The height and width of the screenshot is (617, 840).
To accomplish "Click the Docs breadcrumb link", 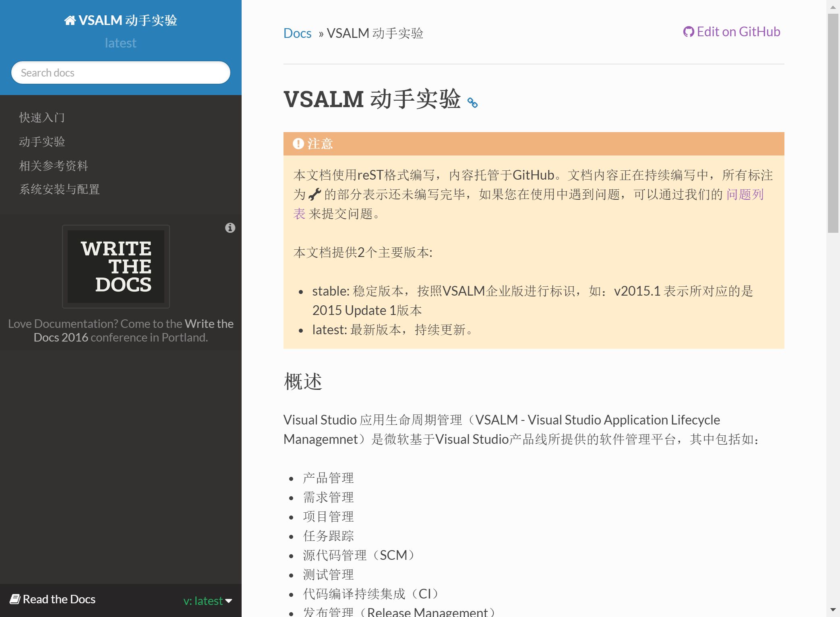I will [298, 31].
